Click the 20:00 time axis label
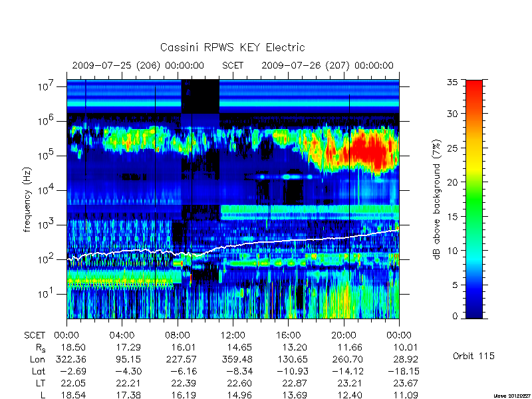The width and height of the screenshot is (532, 399). [344, 336]
